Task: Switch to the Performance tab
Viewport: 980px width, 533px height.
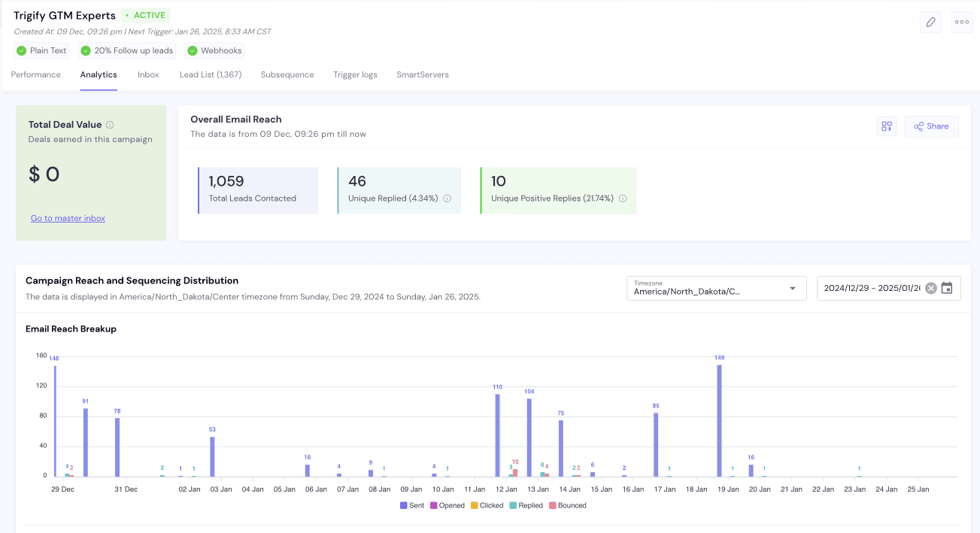Action: click(36, 74)
